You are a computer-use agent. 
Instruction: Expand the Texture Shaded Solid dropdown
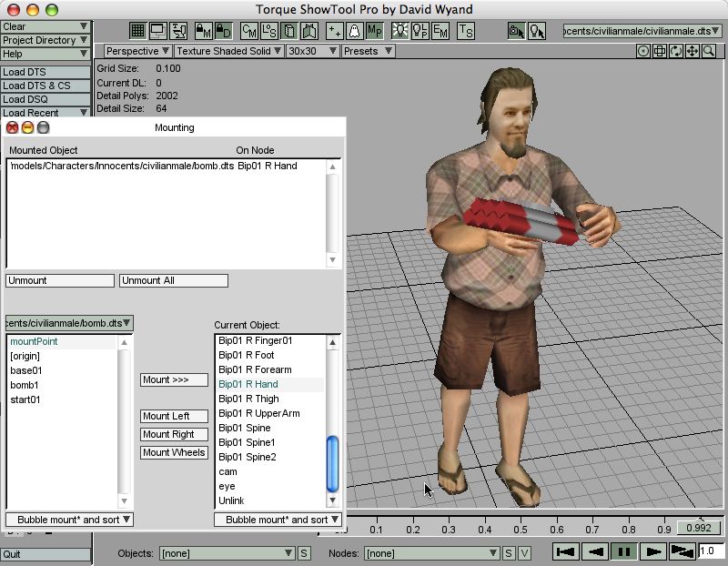click(227, 51)
